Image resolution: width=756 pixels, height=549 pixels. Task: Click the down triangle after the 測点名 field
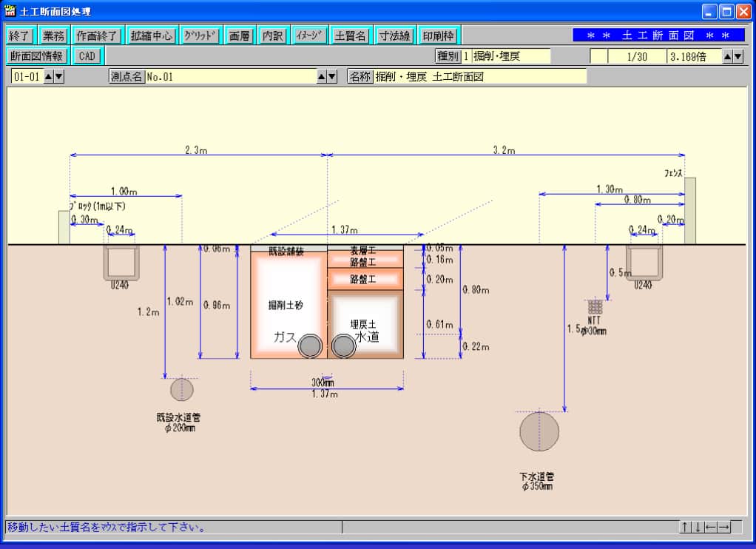[332, 76]
